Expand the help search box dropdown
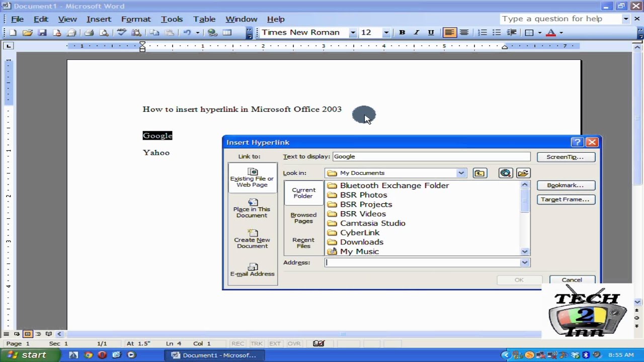Screen dimensions: 644x362 pyautogui.click(x=625, y=19)
